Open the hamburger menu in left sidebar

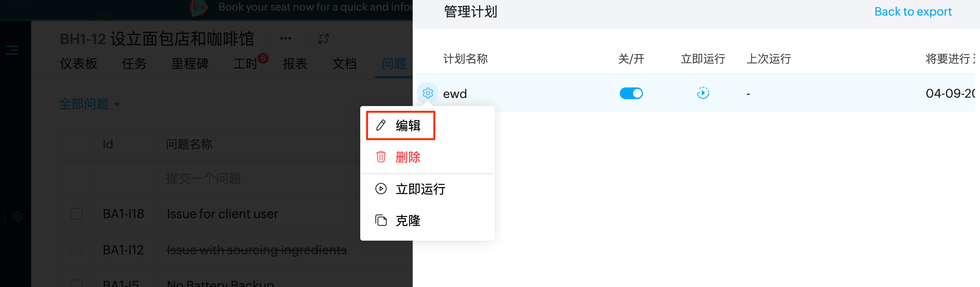tap(12, 50)
